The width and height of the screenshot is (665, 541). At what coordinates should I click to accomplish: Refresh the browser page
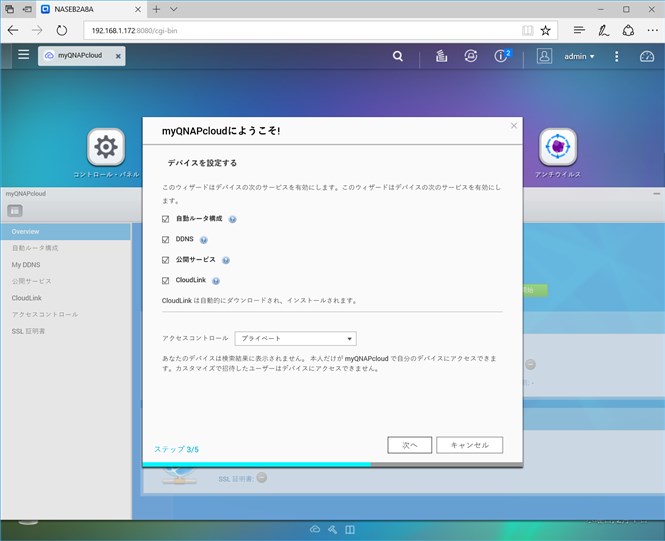pos(62,30)
